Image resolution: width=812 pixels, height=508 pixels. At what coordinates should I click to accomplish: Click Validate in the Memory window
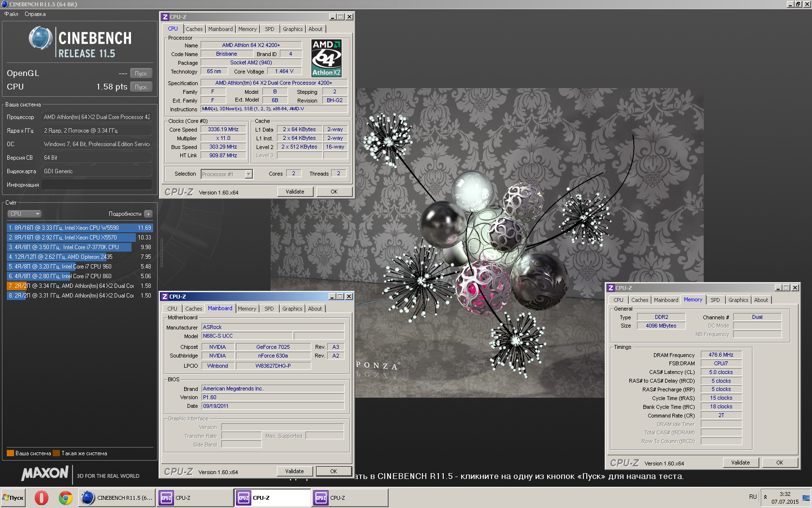coord(740,463)
